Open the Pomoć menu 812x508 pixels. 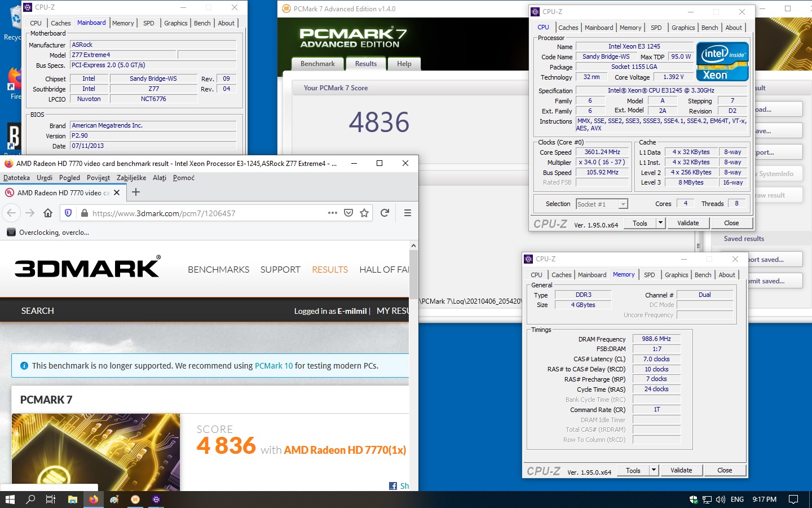pyautogui.click(x=184, y=177)
